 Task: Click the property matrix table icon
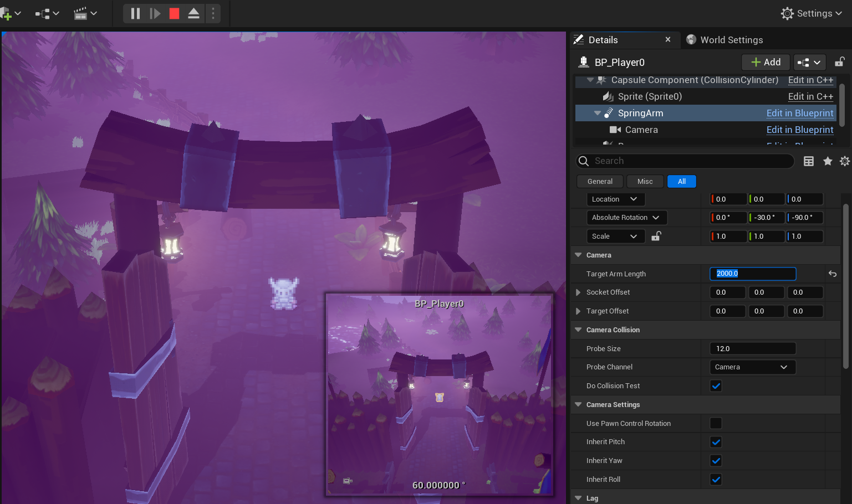click(809, 161)
